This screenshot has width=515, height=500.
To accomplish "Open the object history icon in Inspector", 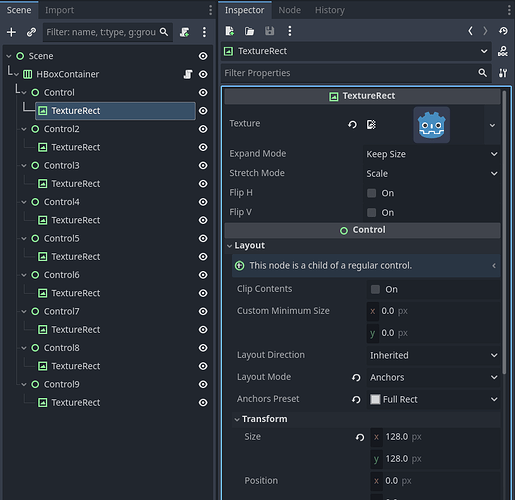I will point(503,31).
